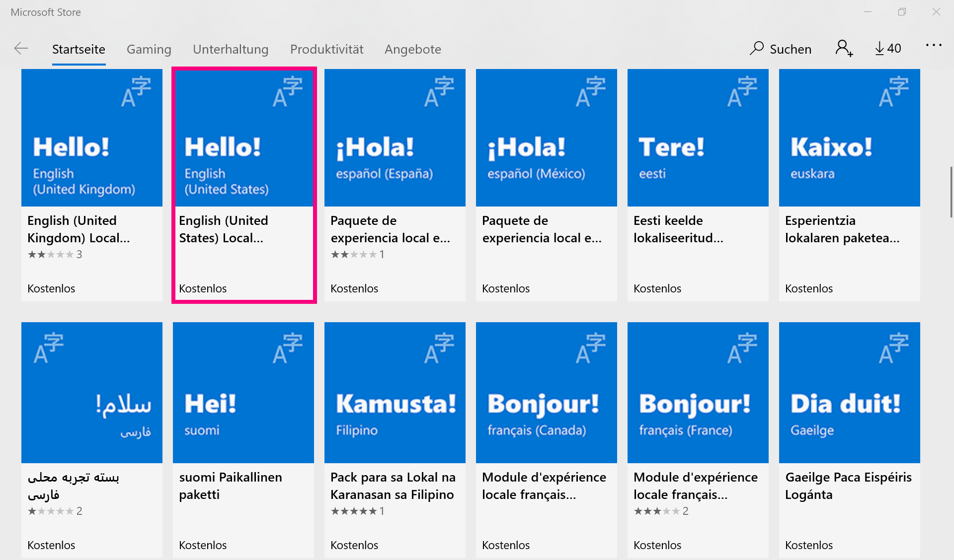Image resolution: width=954 pixels, height=560 pixels.
Task: Switch to the Gaming tab
Action: pos(149,49)
